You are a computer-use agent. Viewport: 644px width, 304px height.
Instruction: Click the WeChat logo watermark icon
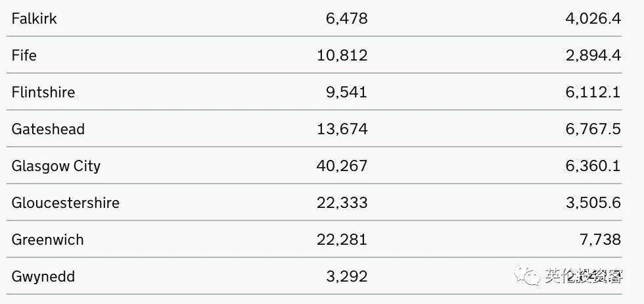pos(528,276)
